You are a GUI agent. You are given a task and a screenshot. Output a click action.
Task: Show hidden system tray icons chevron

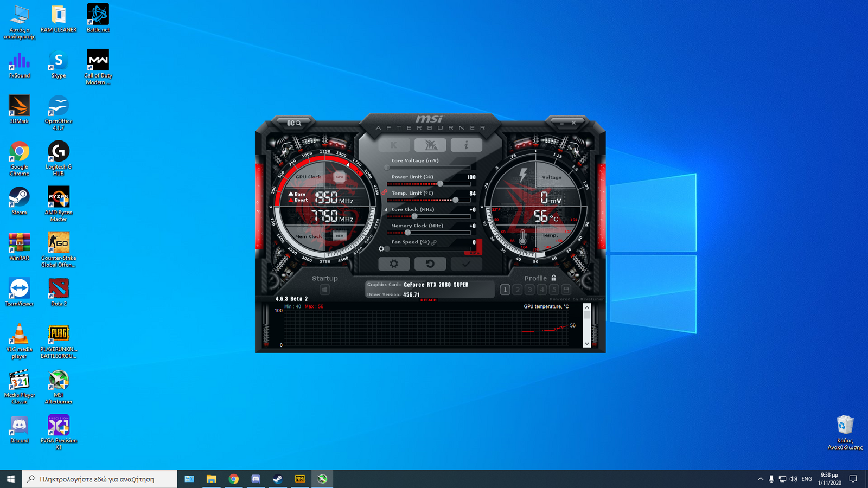pyautogui.click(x=761, y=479)
